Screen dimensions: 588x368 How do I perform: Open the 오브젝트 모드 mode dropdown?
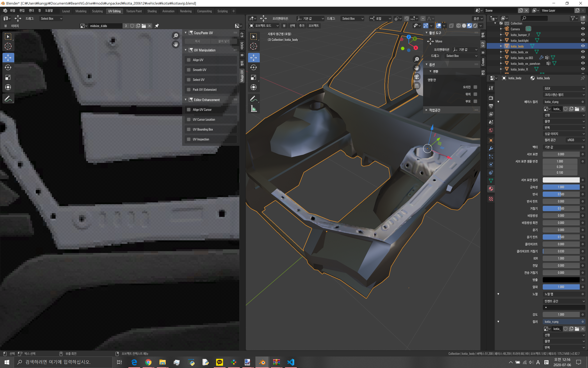(x=264, y=26)
